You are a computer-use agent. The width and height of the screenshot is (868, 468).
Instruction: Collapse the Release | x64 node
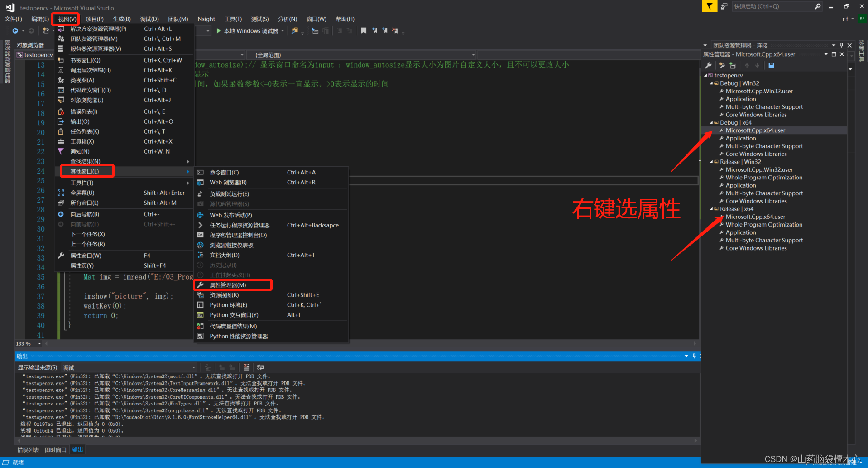pyautogui.click(x=711, y=209)
